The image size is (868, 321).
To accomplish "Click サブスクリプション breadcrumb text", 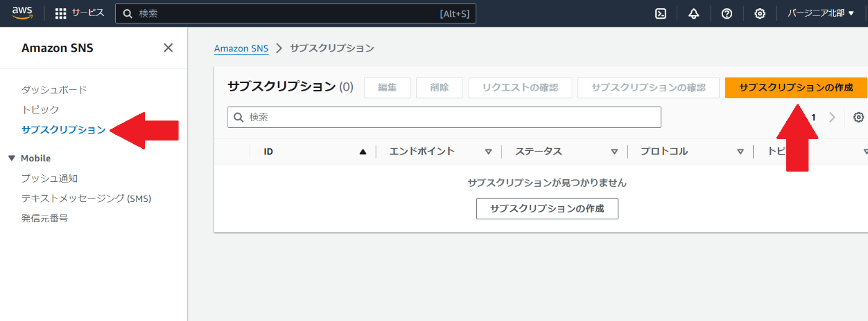I will click(x=332, y=48).
